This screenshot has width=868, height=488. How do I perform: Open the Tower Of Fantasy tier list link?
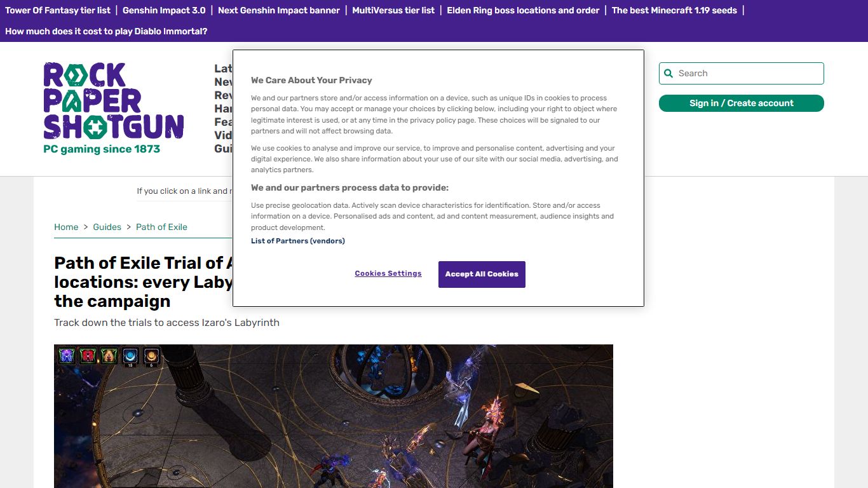pyautogui.click(x=58, y=10)
